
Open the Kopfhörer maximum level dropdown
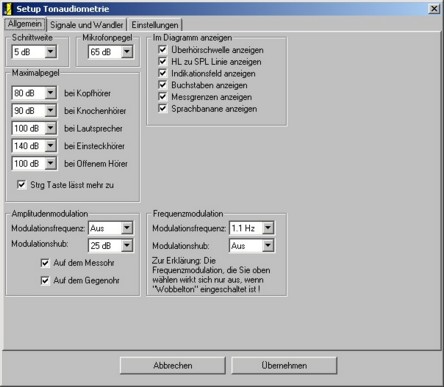tap(51, 93)
